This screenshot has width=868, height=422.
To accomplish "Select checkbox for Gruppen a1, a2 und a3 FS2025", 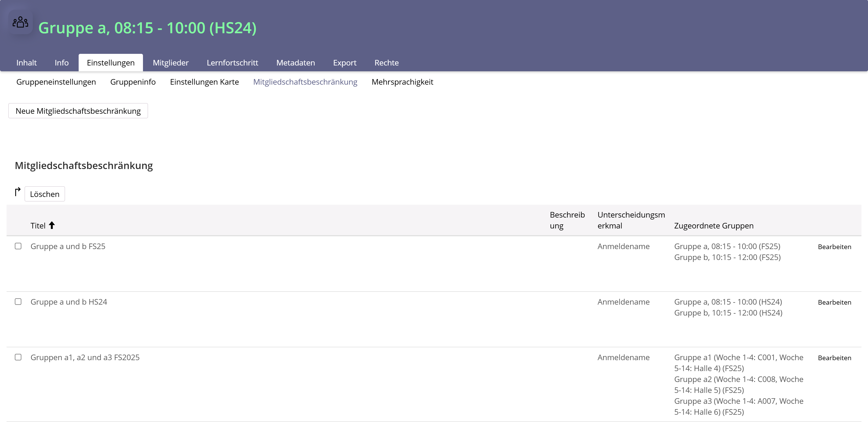I will 18,357.
